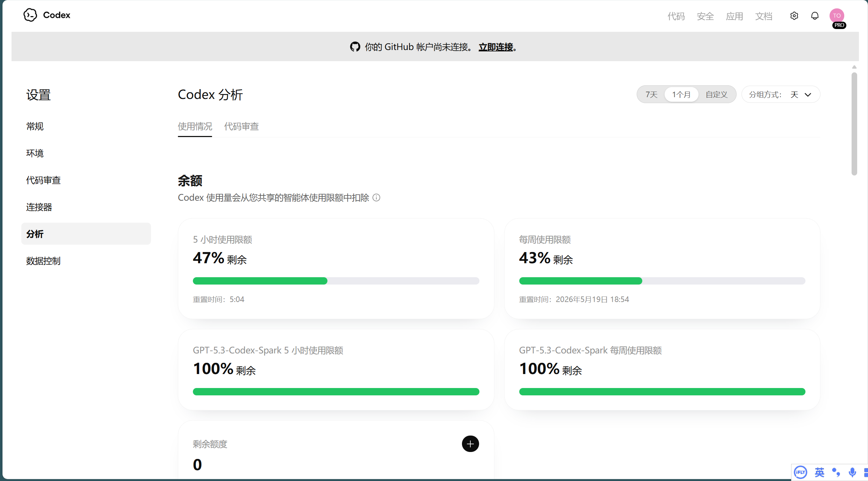868x481 pixels.
Task: Click Spark 5 小时使用限额 progress bar
Action: pyautogui.click(x=336, y=392)
